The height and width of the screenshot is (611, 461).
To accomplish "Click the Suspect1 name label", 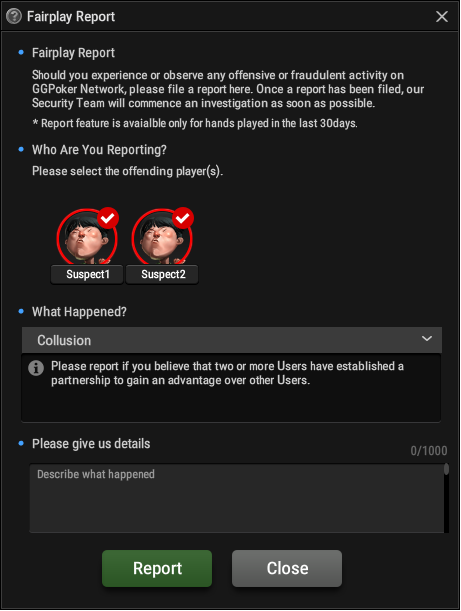I will click(x=87, y=274).
